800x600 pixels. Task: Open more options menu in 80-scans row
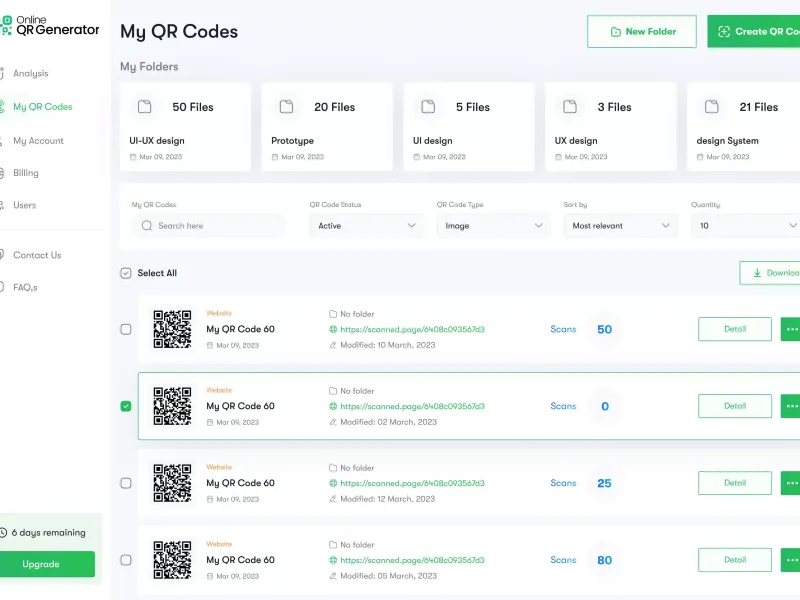point(791,560)
